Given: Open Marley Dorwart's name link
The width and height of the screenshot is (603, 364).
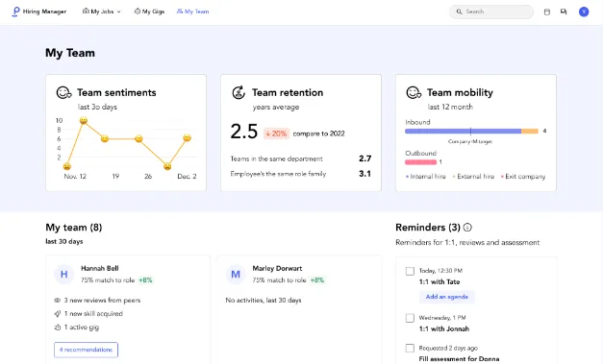Looking at the screenshot, I should click(277, 268).
